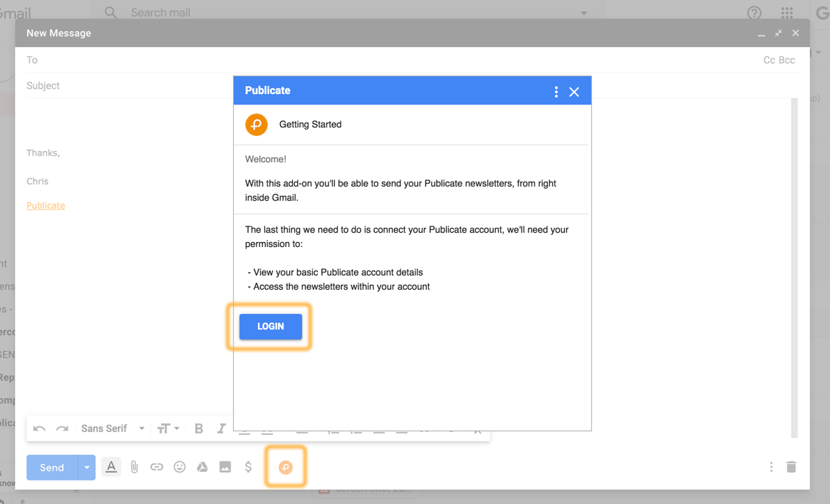Send money using the dollar sign icon
The image size is (830, 504).
[x=248, y=467]
